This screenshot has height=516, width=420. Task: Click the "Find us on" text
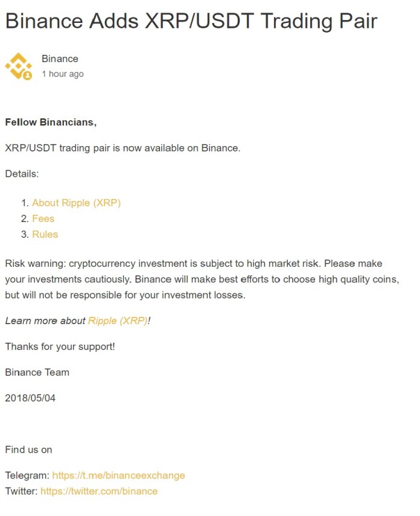(x=28, y=450)
